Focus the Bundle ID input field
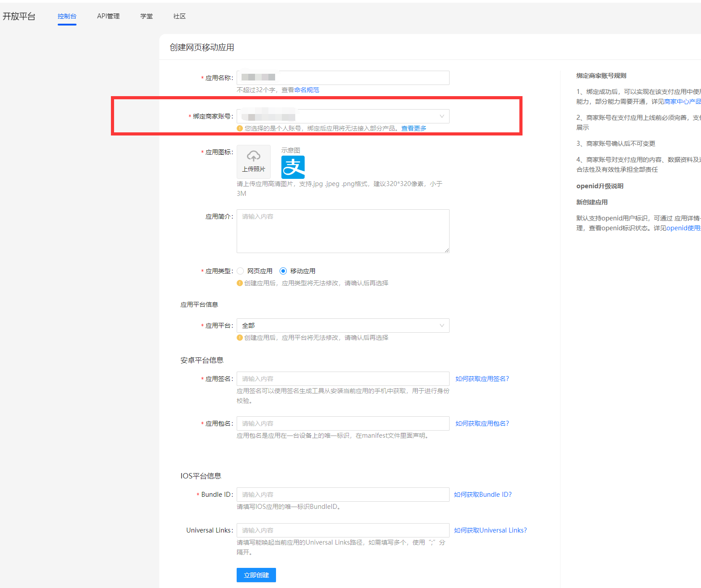Screen dimensions: 701x588 coord(343,495)
